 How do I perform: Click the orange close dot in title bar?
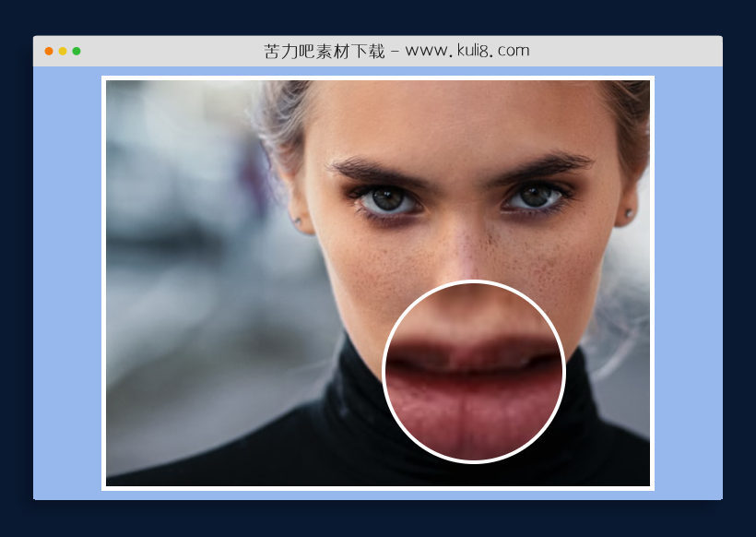point(49,51)
